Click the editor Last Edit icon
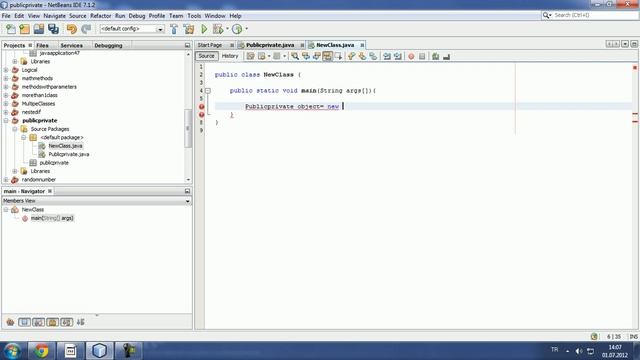This screenshot has height=360, width=640. click(x=250, y=56)
